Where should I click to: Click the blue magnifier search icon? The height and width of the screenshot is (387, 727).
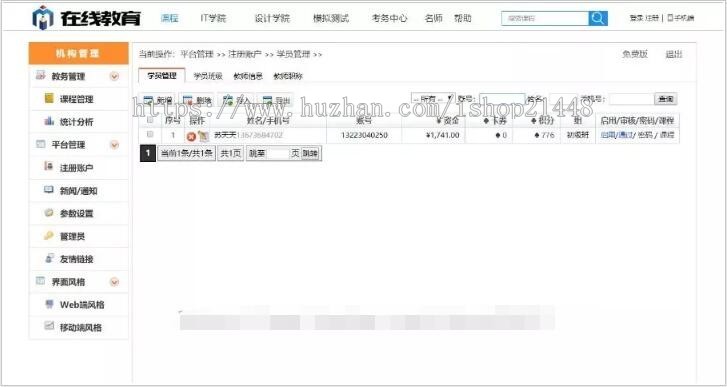[x=598, y=19]
